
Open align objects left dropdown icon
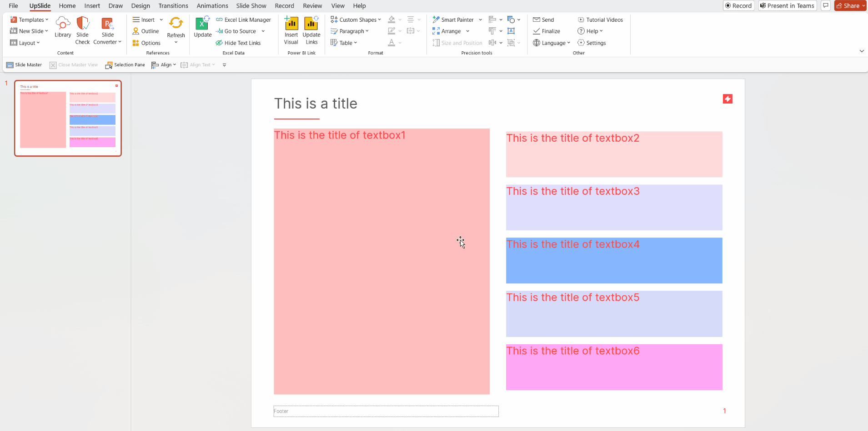495,20
